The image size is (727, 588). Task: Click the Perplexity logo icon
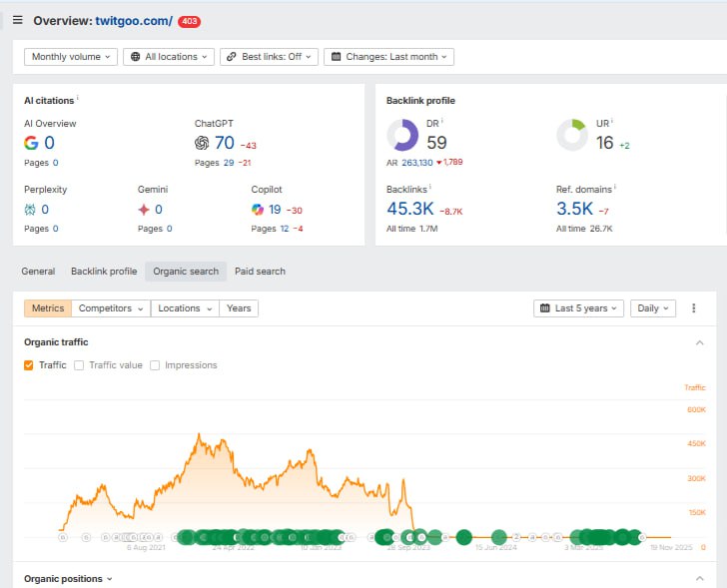click(x=31, y=210)
